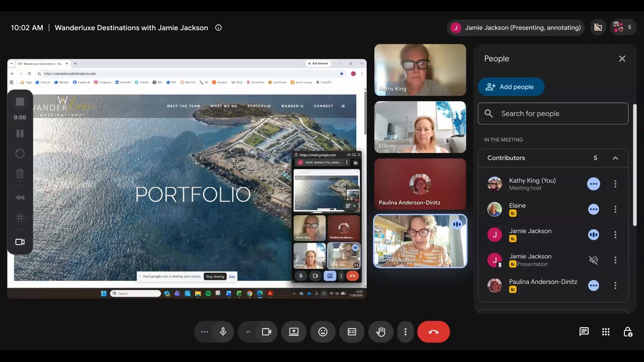Click the trash icon in recorder toolbar

click(x=20, y=173)
